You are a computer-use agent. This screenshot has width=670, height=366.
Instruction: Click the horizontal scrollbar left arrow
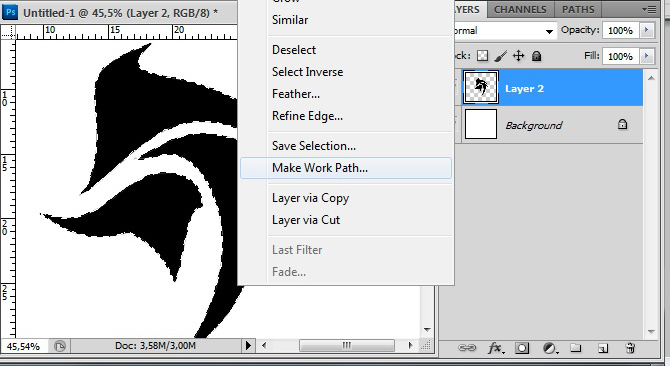tap(264, 345)
